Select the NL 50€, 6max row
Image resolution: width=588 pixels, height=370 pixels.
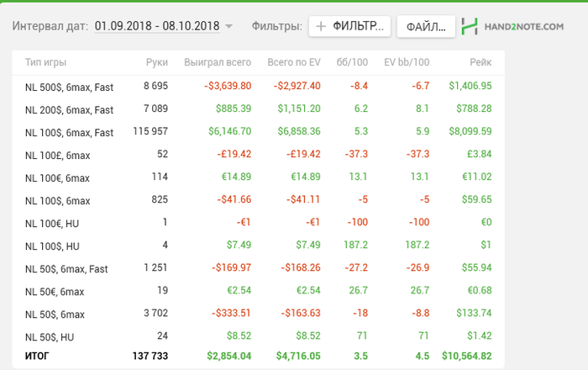pyautogui.click(x=258, y=291)
